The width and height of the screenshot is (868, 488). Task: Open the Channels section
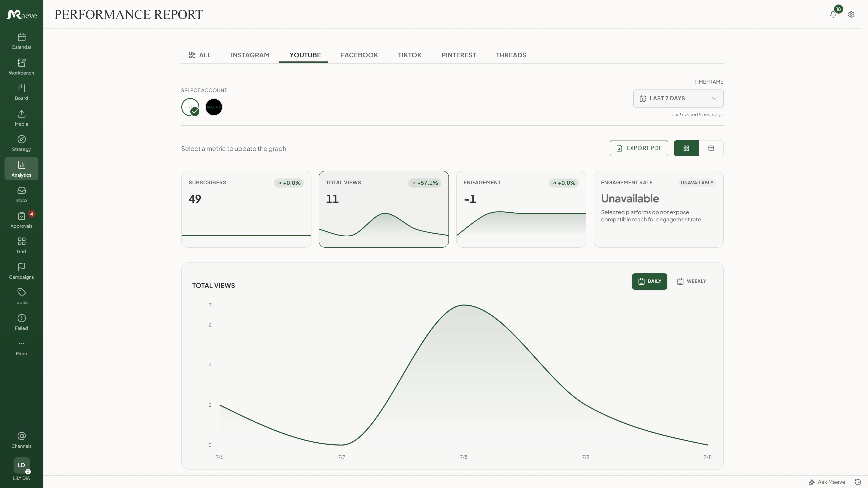coord(21,440)
